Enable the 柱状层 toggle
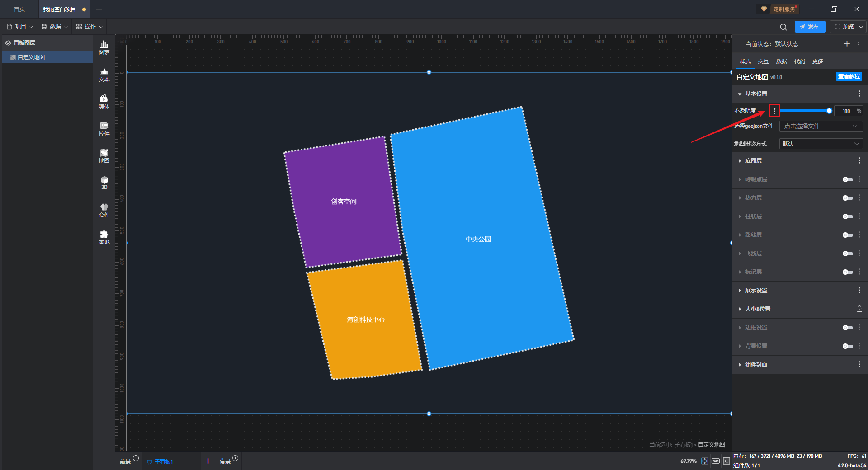Image resolution: width=868 pixels, height=470 pixels. pos(848,216)
